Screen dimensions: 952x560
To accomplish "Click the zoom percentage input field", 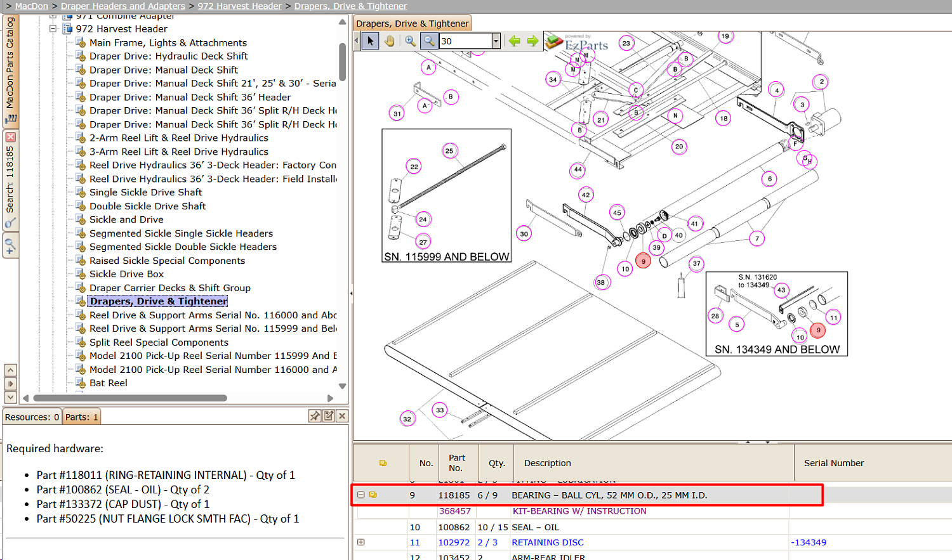I will point(465,41).
